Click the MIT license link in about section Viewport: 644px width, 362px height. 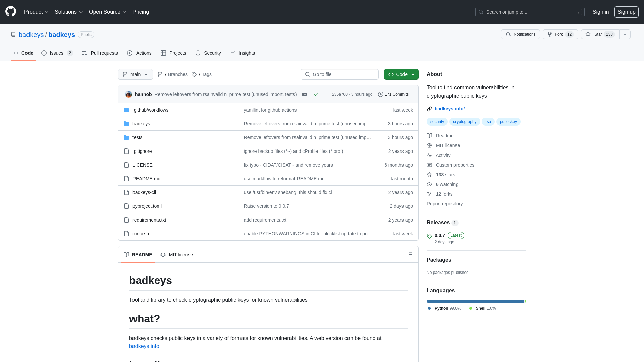pos(448,145)
